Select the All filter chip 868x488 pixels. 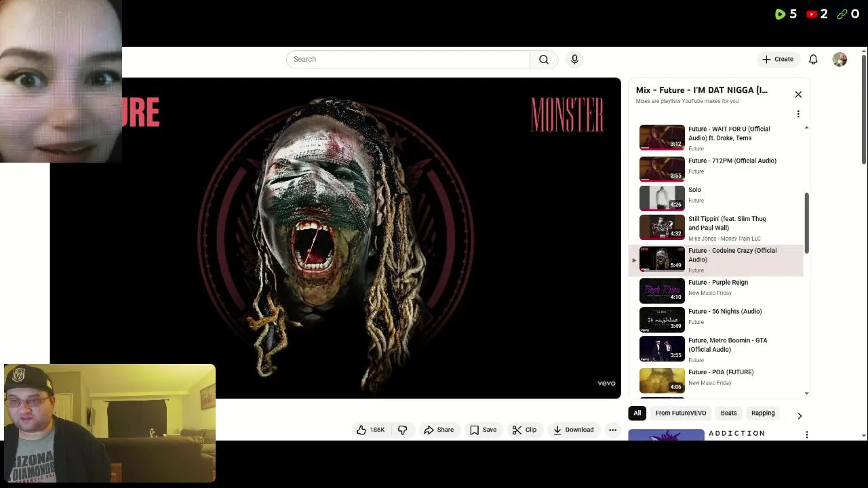coord(637,413)
